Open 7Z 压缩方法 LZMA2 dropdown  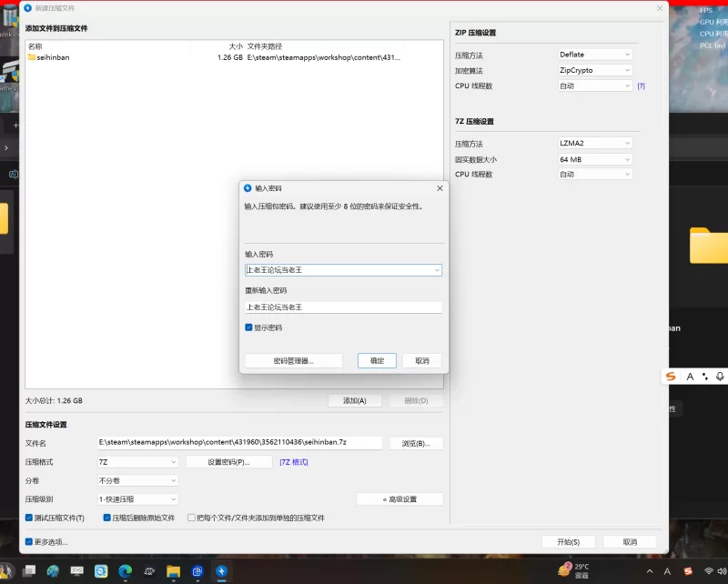click(x=595, y=144)
